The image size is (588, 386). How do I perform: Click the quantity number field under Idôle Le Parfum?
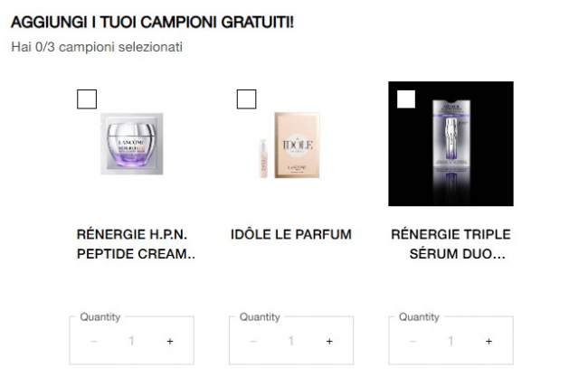coord(291,342)
